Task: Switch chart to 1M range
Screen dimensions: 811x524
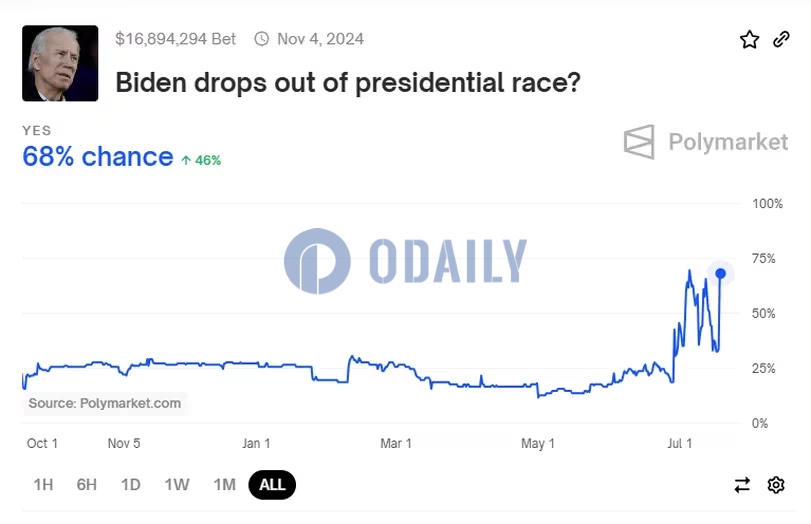Action: [224, 485]
